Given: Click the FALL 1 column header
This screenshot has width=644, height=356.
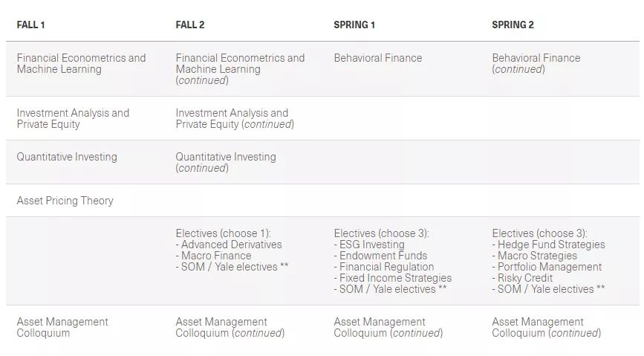Looking at the screenshot, I should 31,25.
